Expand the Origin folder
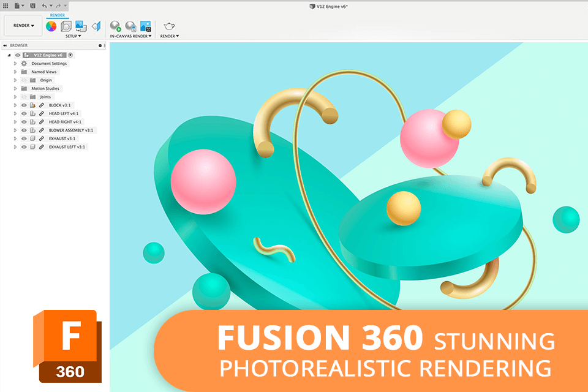The image size is (588, 392). [x=15, y=80]
